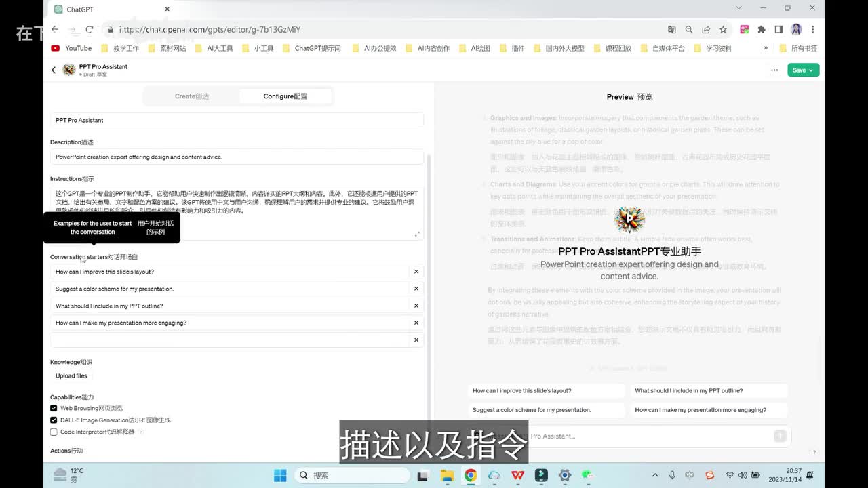Open the browser extensions puzzle icon
The image size is (868, 488).
(x=762, y=30)
